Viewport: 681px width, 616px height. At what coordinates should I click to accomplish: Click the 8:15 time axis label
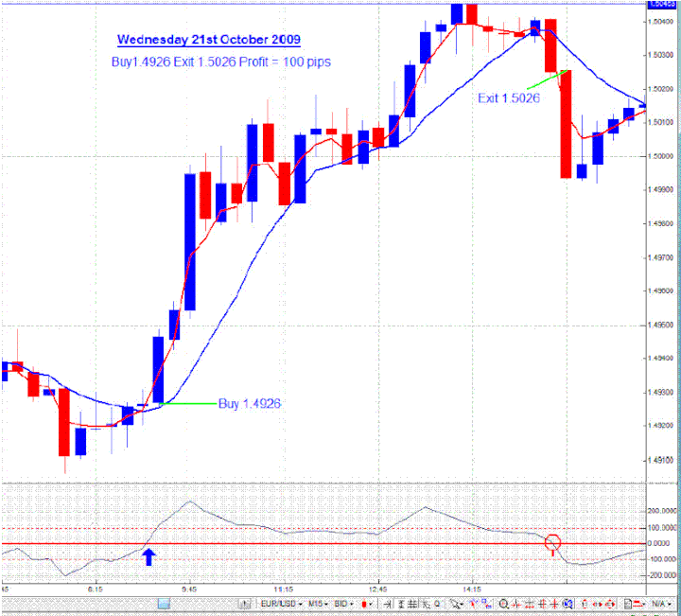pos(96,590)
